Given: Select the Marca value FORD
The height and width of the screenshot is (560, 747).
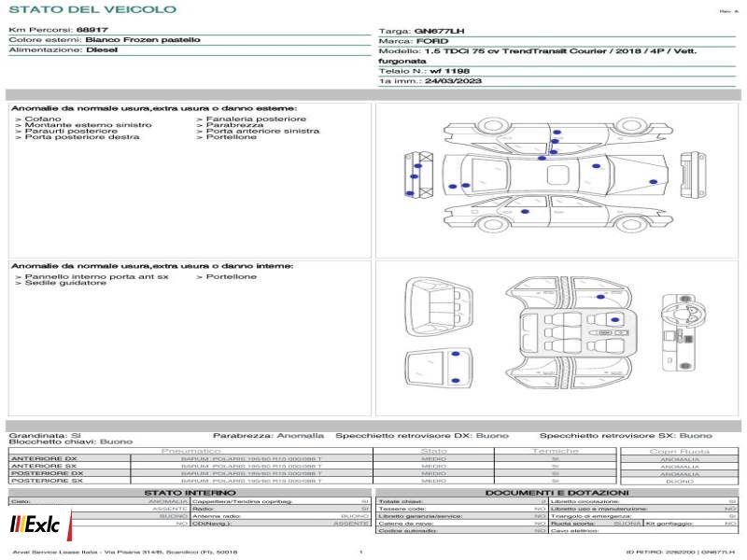Looking at the screenshot, I should [432, 41].
